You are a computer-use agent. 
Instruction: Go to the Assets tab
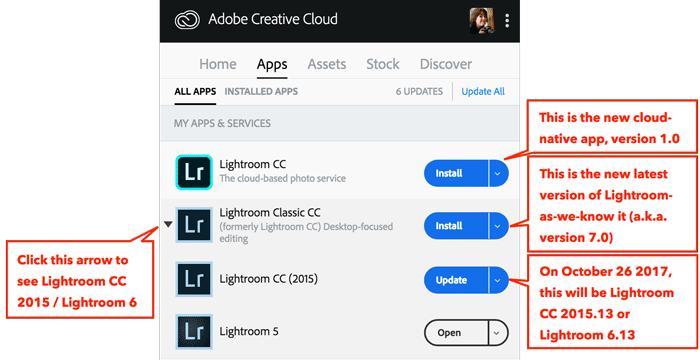coord(327,64)
